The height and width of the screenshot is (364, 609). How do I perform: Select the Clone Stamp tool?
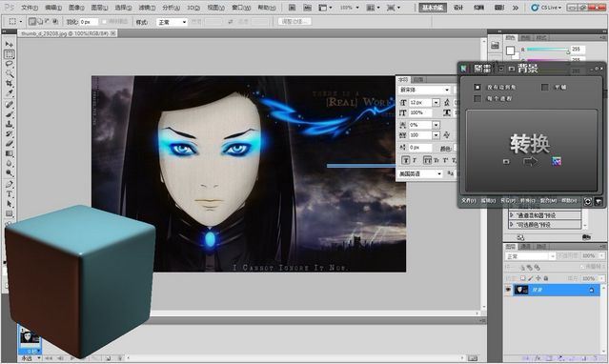coord(9,124)
